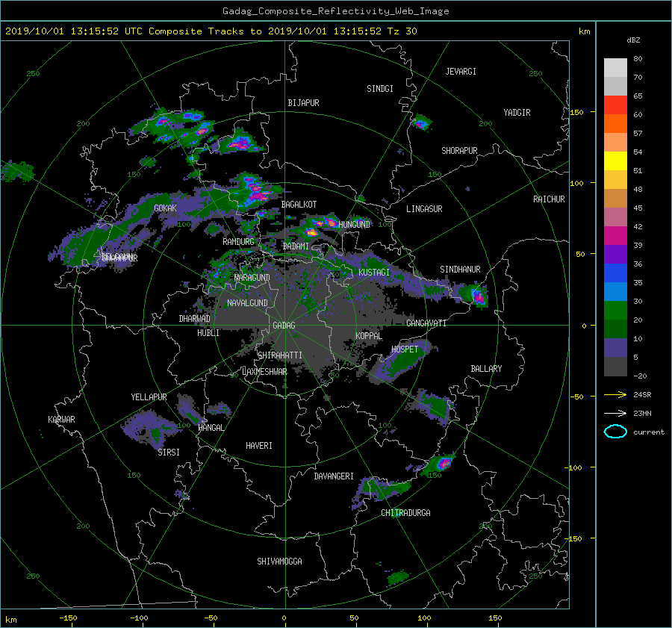Click the 100 tick label on bottom axis

(424, 618)
